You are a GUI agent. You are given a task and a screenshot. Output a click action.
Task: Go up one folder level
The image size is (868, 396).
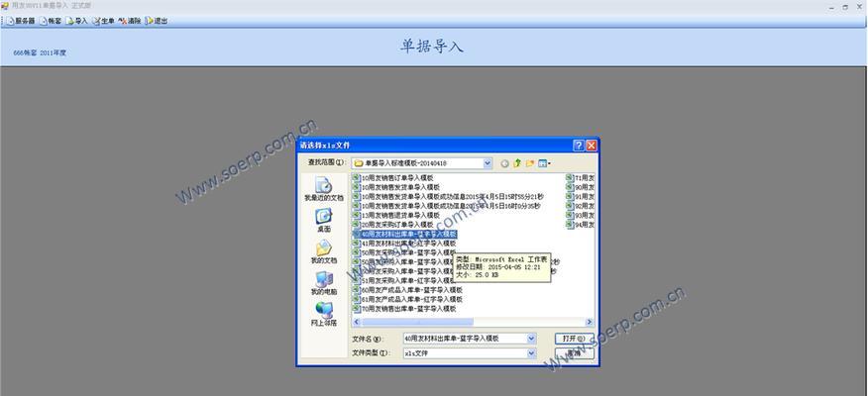[517, 163]
